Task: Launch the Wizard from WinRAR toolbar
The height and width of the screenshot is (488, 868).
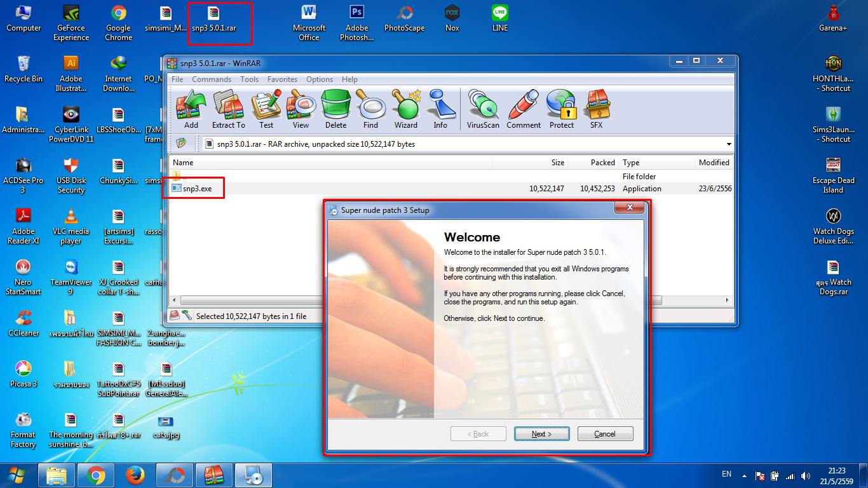Action: (x=406, y=109)
